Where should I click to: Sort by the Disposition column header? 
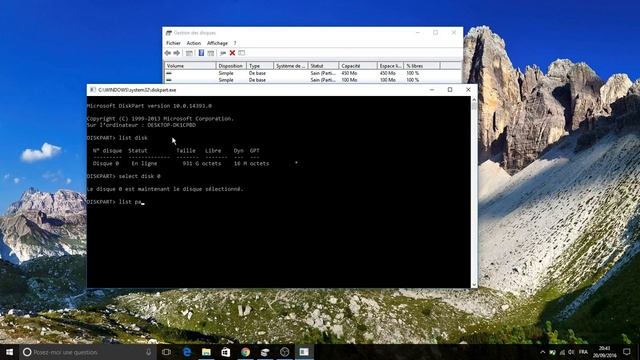pyautogui.click(x=231, y=66)
